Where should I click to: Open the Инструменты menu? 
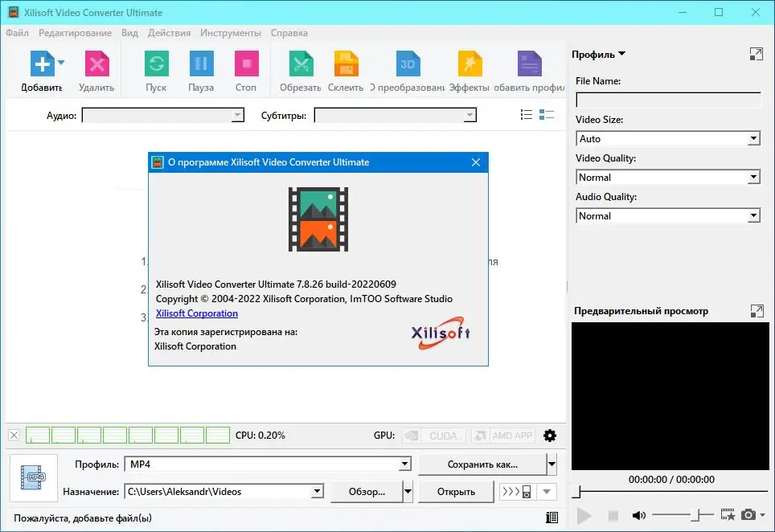point(231,33)
